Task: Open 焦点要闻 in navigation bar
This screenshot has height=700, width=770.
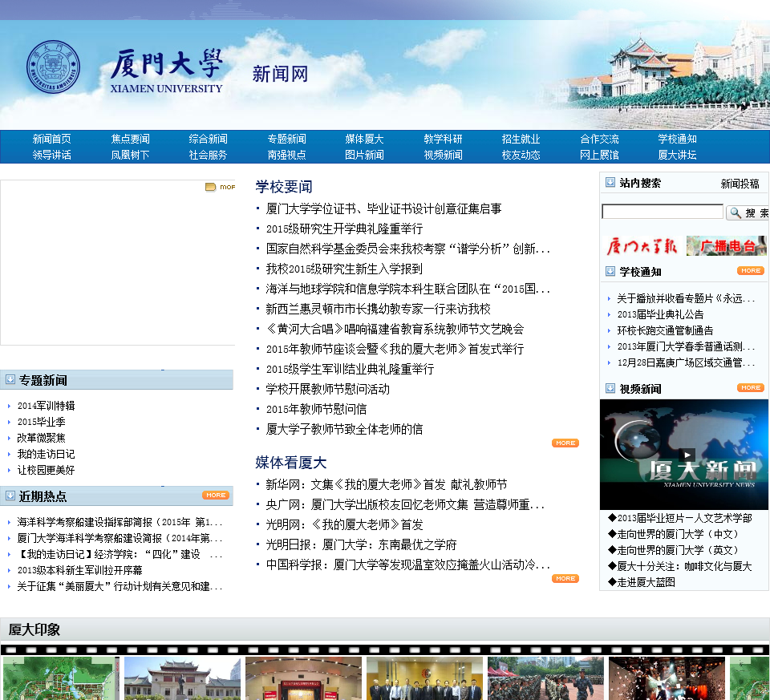Action: point(130,139)
